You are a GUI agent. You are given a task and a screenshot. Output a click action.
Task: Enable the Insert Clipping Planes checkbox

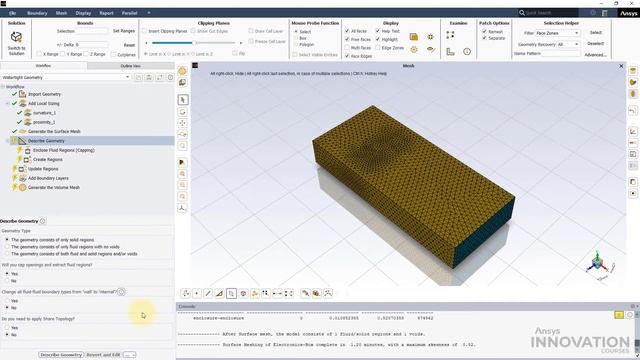click(x=144, y=31)
